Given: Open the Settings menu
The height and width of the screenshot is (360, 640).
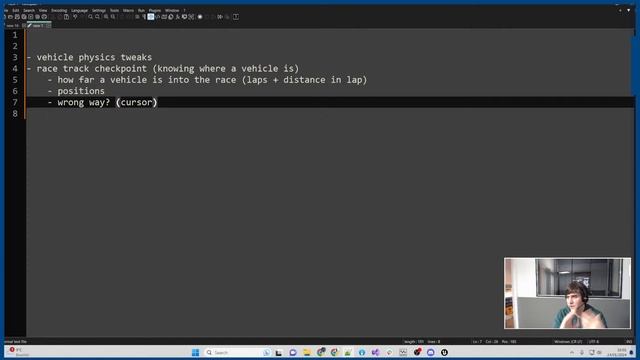Looking at the screenshot, I should 99,11.
